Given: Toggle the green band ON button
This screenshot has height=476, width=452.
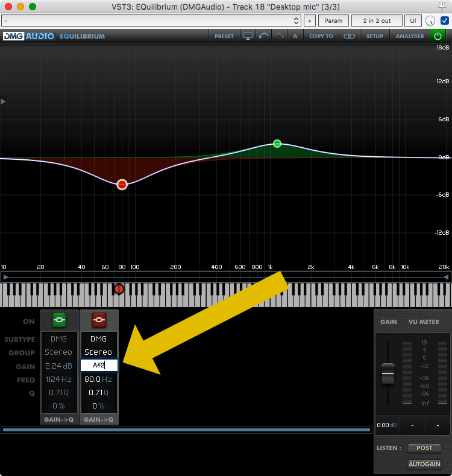Looking at the screenshot, I should pos(59,319).
